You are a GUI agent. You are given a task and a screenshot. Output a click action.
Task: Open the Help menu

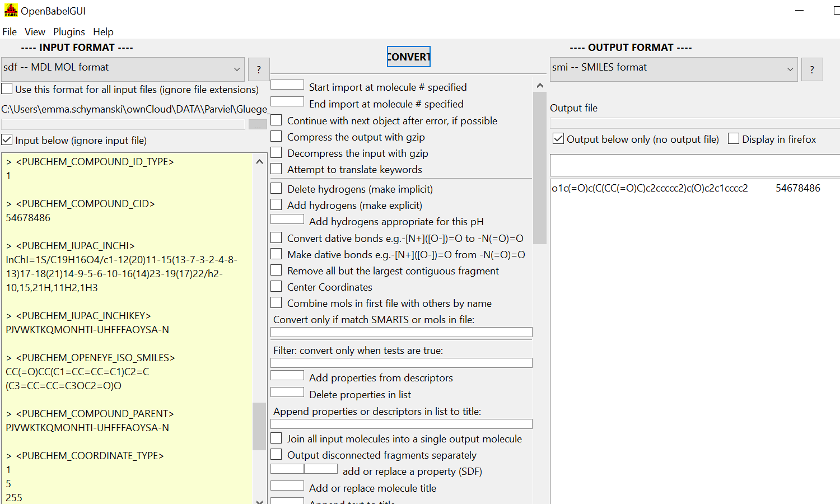point(103,32)
